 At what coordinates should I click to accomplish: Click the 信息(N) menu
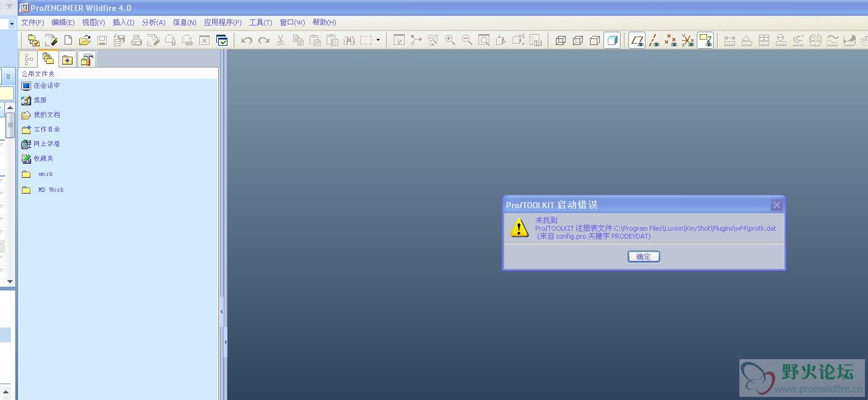[x=185, y=23]
